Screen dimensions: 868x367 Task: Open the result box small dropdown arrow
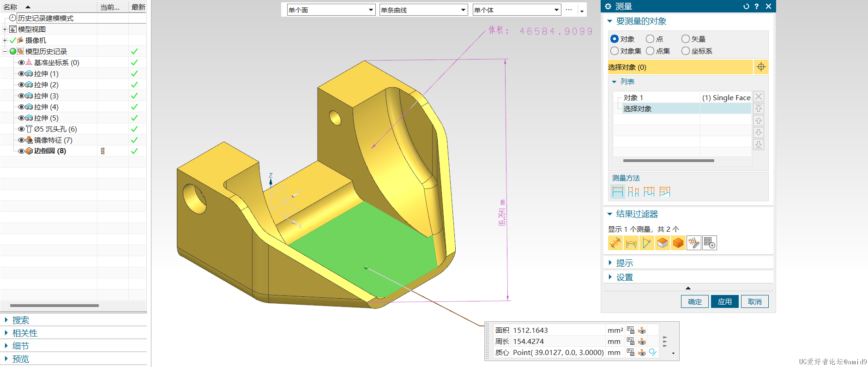(674, 354)
